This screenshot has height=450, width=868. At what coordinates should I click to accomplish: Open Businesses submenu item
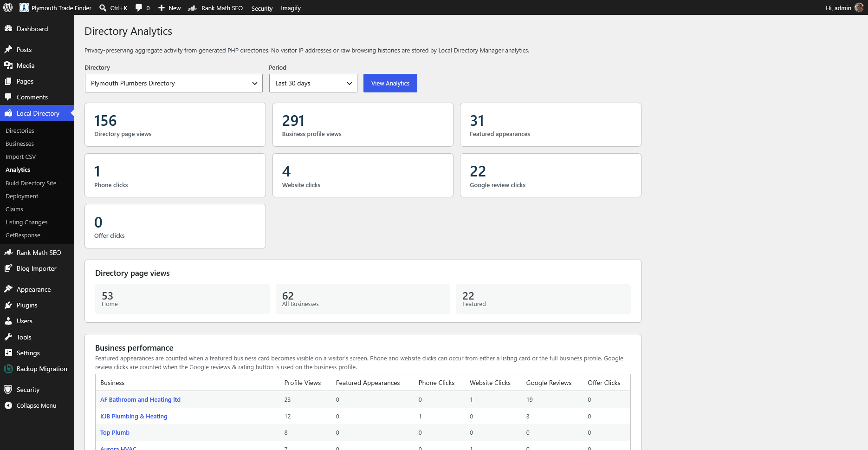(x=19, y=144)
